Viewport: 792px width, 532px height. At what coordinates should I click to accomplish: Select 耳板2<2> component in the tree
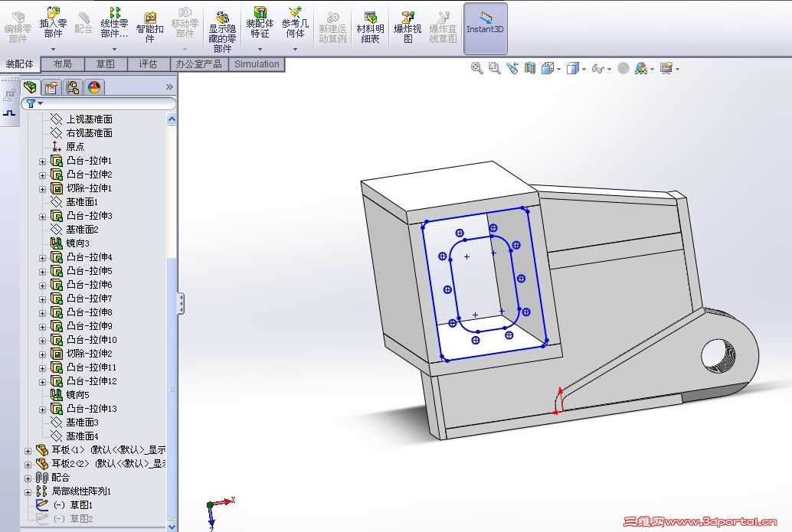coord(109,463)
